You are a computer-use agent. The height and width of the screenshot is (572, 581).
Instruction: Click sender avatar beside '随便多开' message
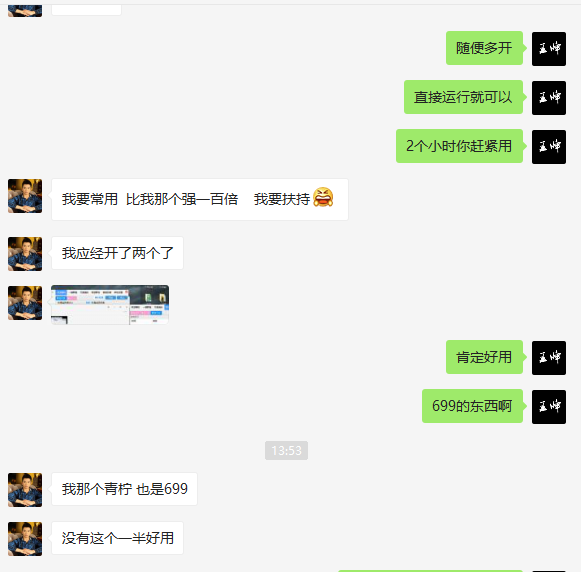[549, 49]
